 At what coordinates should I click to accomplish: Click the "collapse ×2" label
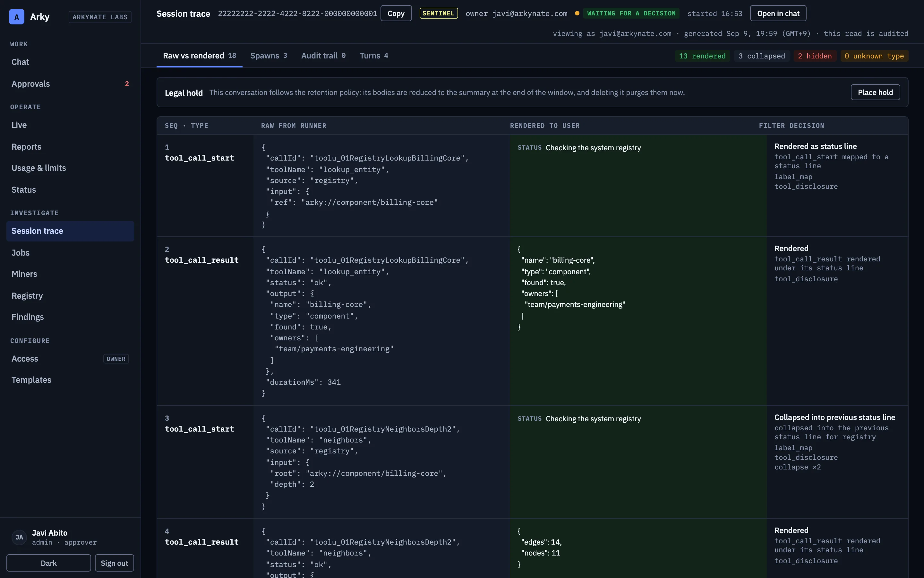pos(797,467)
